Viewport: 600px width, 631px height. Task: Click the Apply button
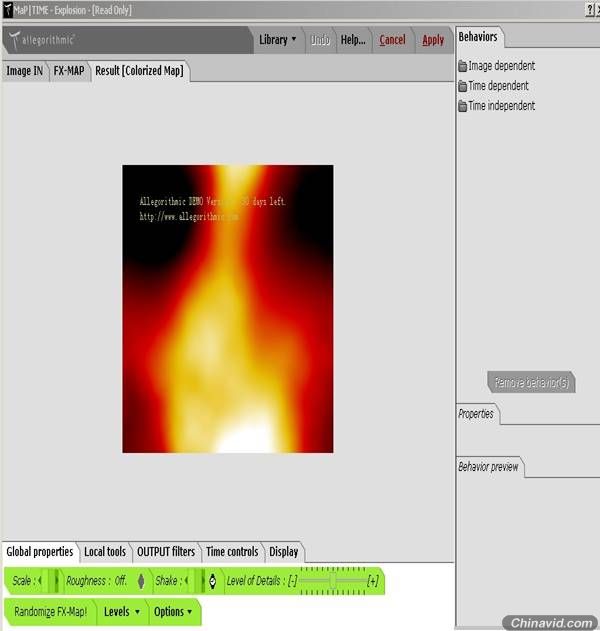[x=433, y=40]
